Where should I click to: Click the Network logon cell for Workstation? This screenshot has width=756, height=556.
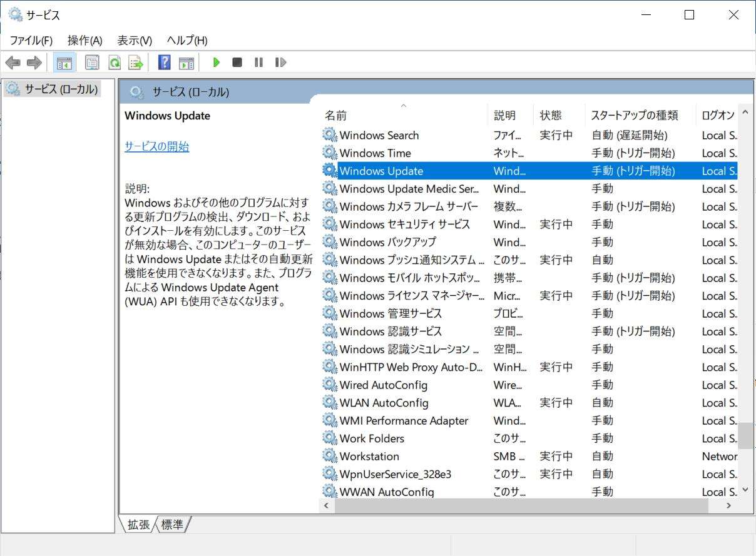click(x=719, y=456)
